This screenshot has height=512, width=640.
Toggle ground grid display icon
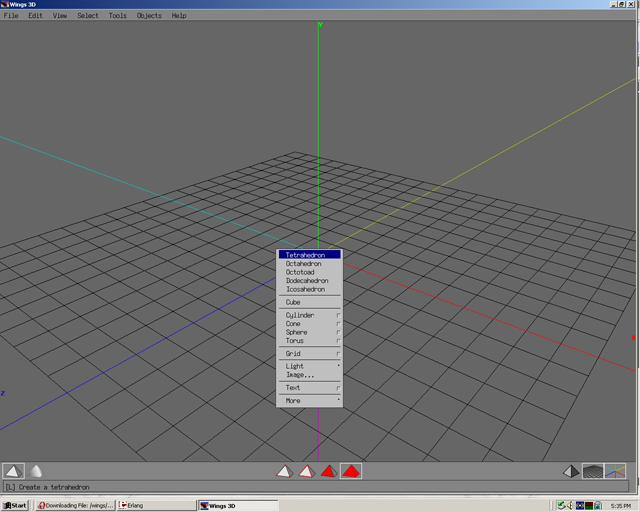pos(593,471)
